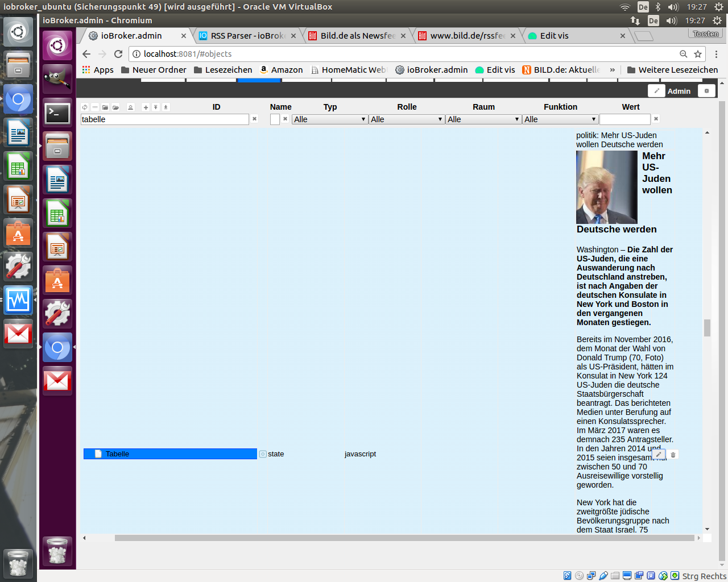Switch to www.bild.de/rssfeed tab
Screen dimensions: 728x582
(x=468, y=35)
